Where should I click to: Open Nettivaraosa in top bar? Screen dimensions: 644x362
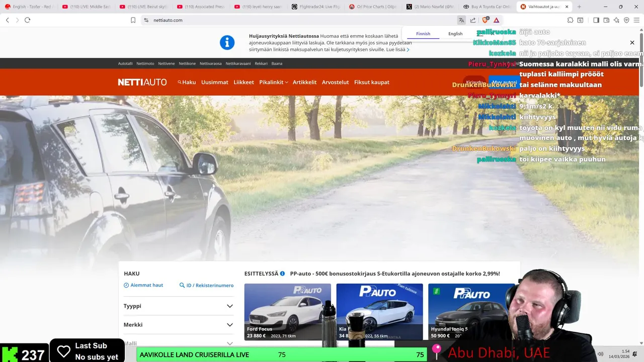[x=210, y=63]
